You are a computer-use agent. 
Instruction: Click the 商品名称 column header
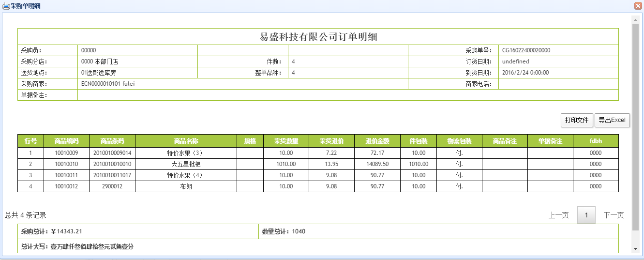click(186, 141)
